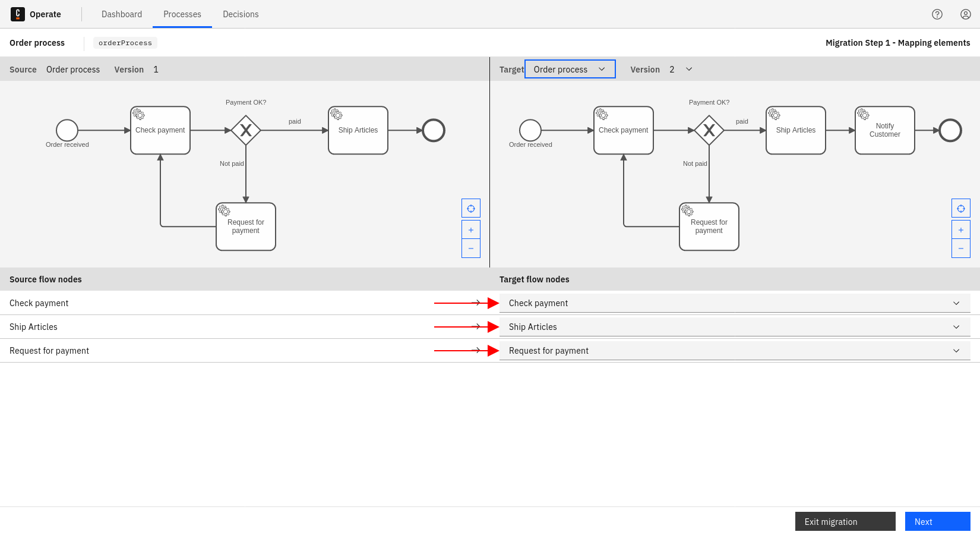
Task: Open the user account menu
Action: click(965, 14)
